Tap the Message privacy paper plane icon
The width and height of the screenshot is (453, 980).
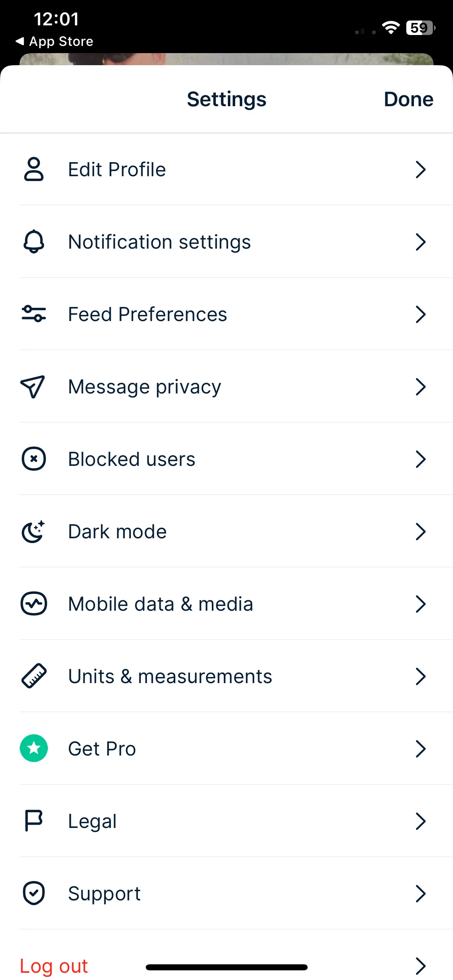click(33, 387)
